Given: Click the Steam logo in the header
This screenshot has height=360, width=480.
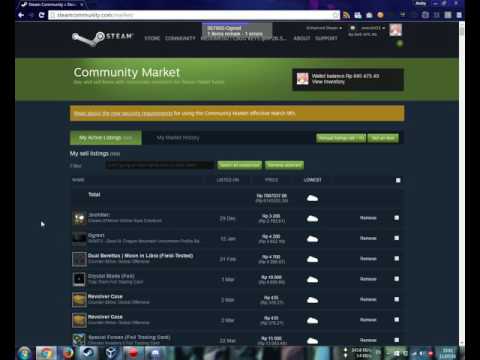Looking at the screenshot, I should 103,38.
